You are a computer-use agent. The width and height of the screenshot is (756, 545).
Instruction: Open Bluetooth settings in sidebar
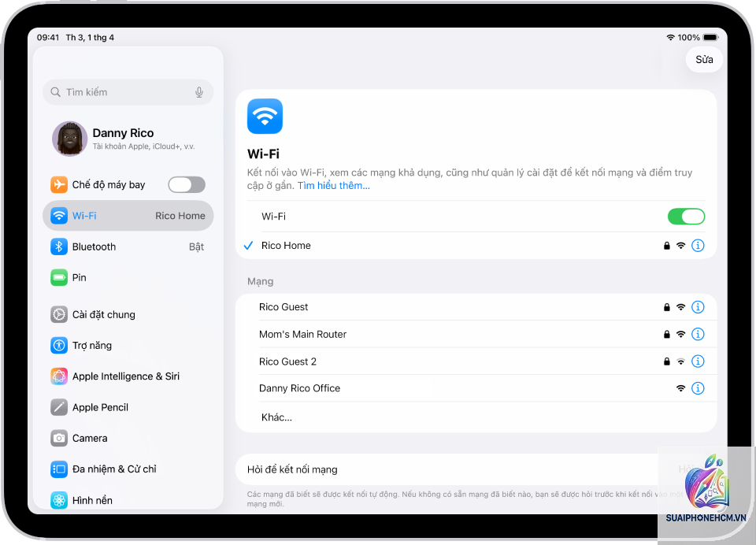point(128,247)
